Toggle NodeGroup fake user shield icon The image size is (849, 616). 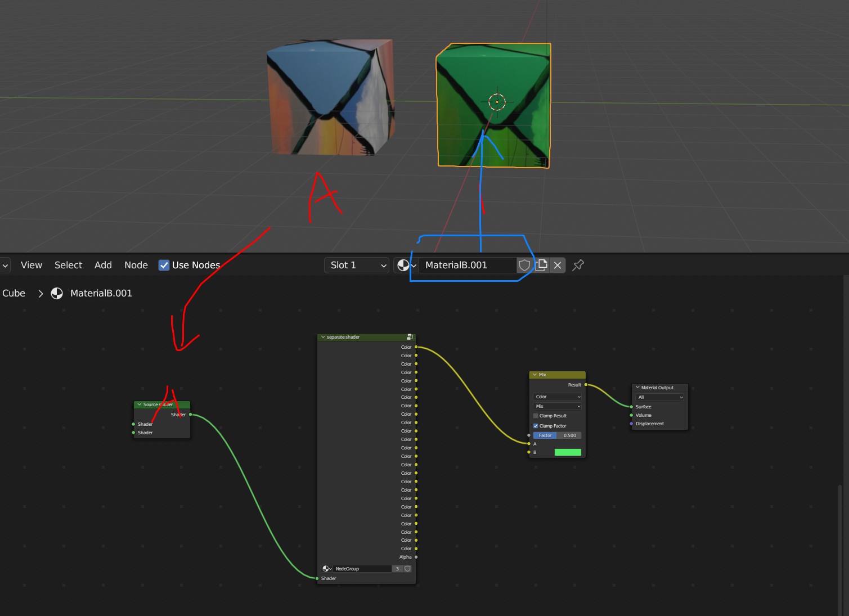click(408, 569)
